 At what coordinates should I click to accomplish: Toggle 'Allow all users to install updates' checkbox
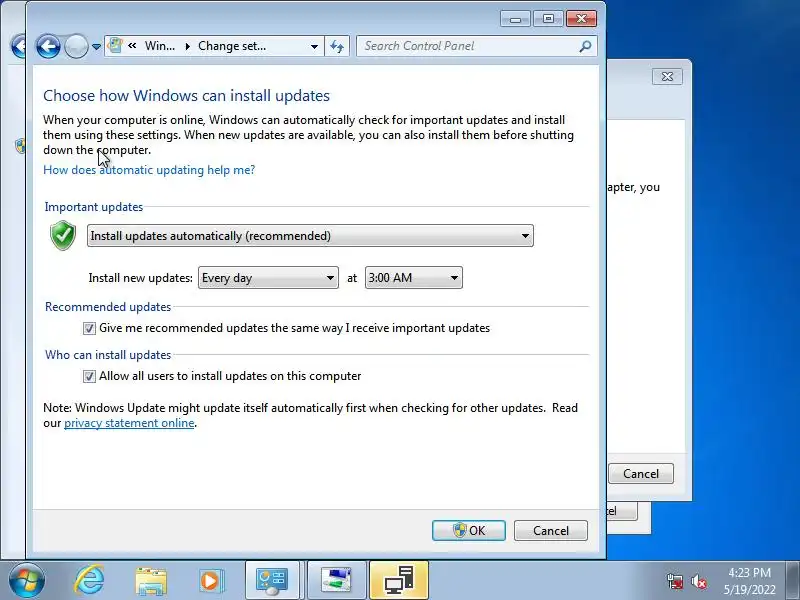tap(89, 377)
